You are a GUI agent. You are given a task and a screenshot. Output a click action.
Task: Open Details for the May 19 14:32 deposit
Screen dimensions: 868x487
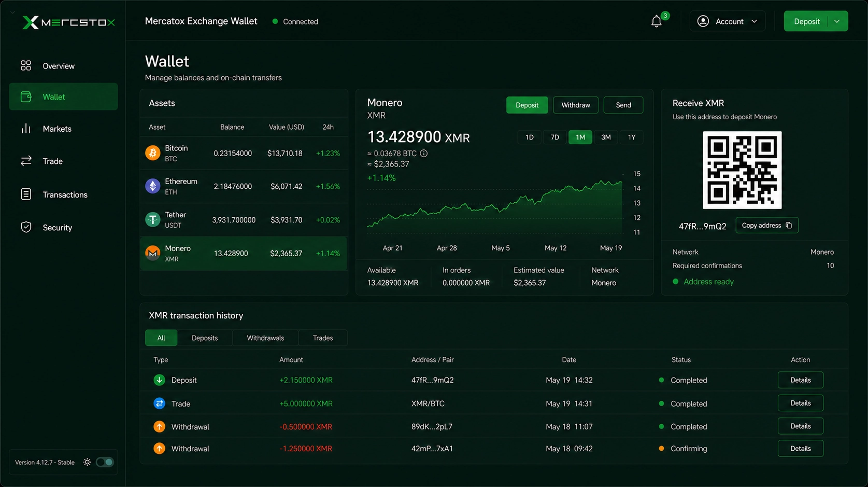801,380
